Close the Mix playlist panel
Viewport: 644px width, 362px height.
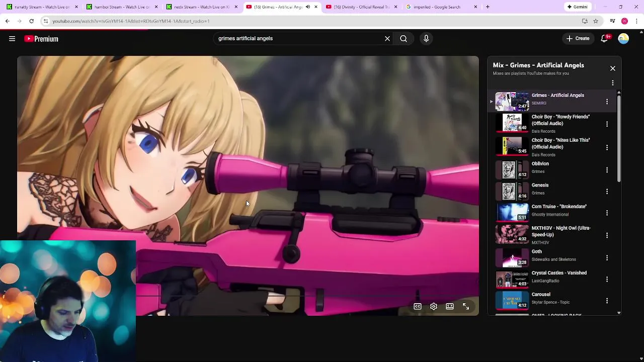(x=613, y=68)
